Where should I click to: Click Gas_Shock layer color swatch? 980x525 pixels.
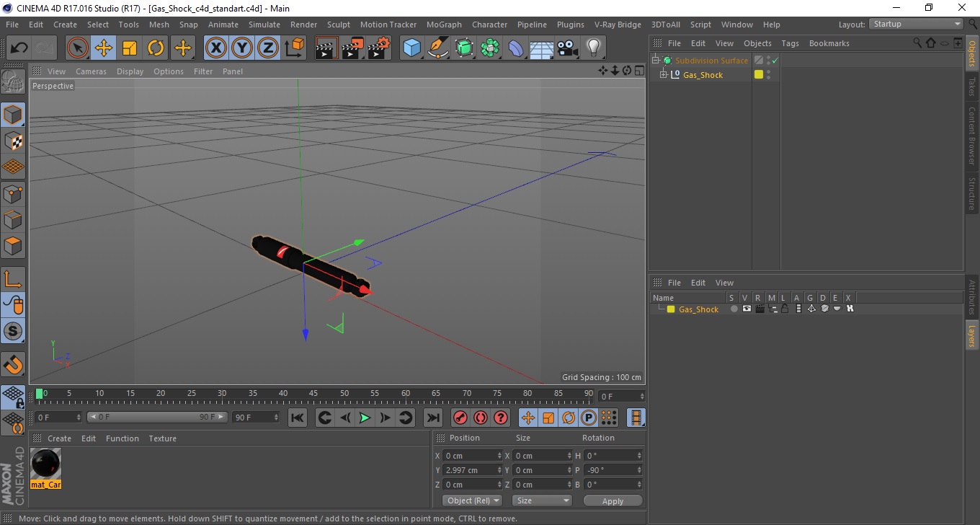[671, 309]
